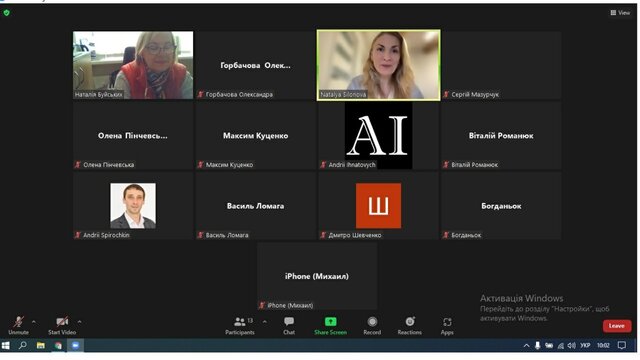Select the Сергій Мазурчук participant tile
The height and width of the screenshot is (360, 640).
click(501, 65)
